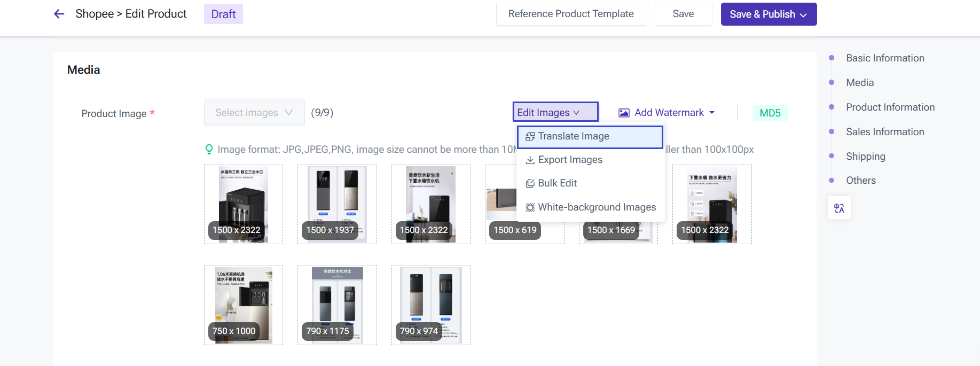Click the MD5 button
The height and width of the screenshot is (366, 980).
tap(770, 113)
